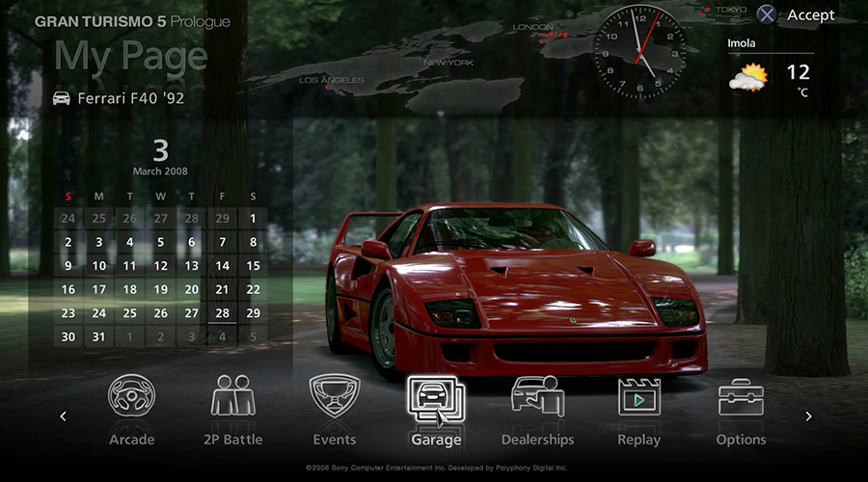Select March 7 in the calendar
868x482 pixels.
point(222,242)
